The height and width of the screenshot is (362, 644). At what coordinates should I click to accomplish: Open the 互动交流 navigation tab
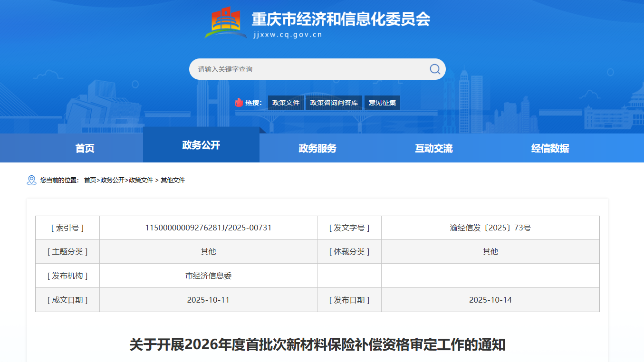point(434,148)
